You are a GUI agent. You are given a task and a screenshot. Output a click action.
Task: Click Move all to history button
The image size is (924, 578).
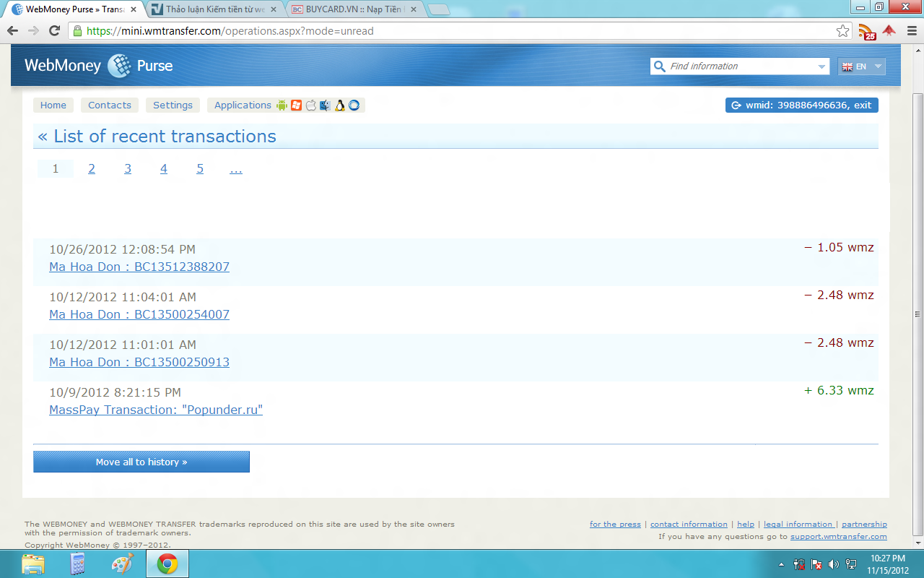point(141,462)
